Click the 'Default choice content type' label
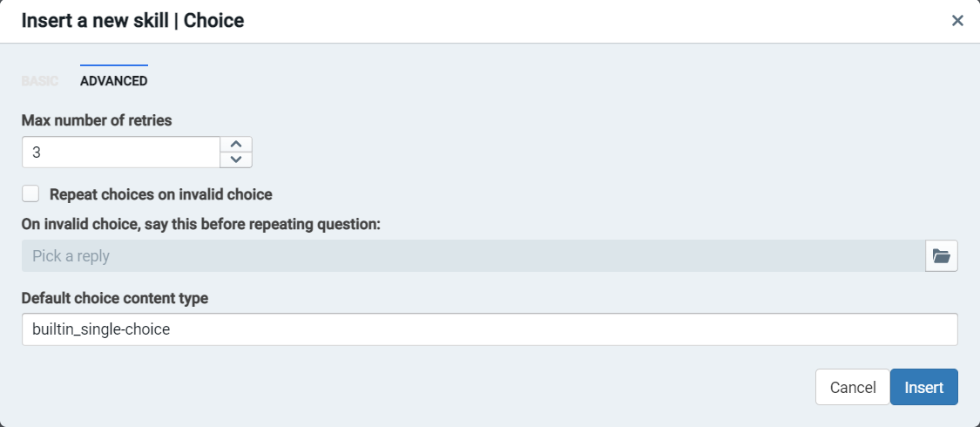 click(x=114, y=298)
